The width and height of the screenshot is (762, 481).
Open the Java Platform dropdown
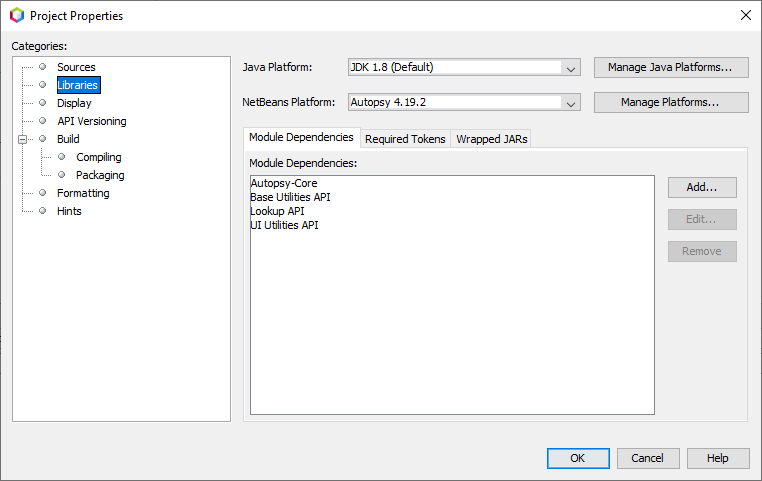(x=570, y=68)
